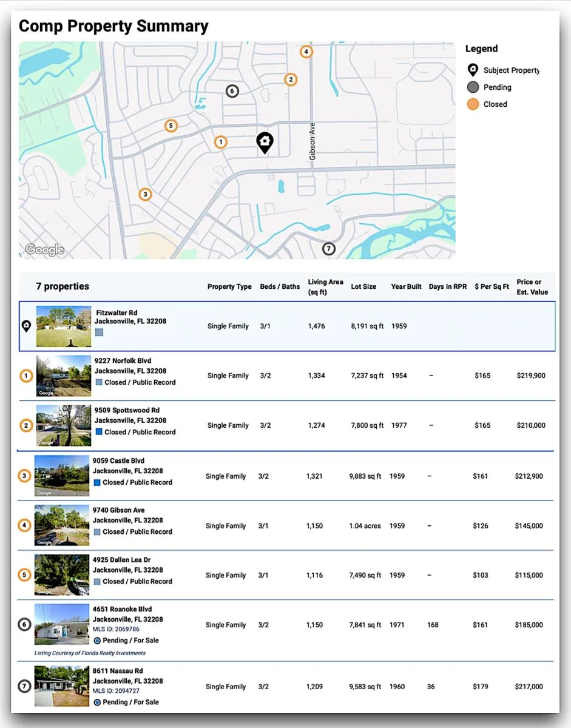Click the Pending legend gray circle
The height and width of the screenshot is (728, 571).
tap(473, 87)
